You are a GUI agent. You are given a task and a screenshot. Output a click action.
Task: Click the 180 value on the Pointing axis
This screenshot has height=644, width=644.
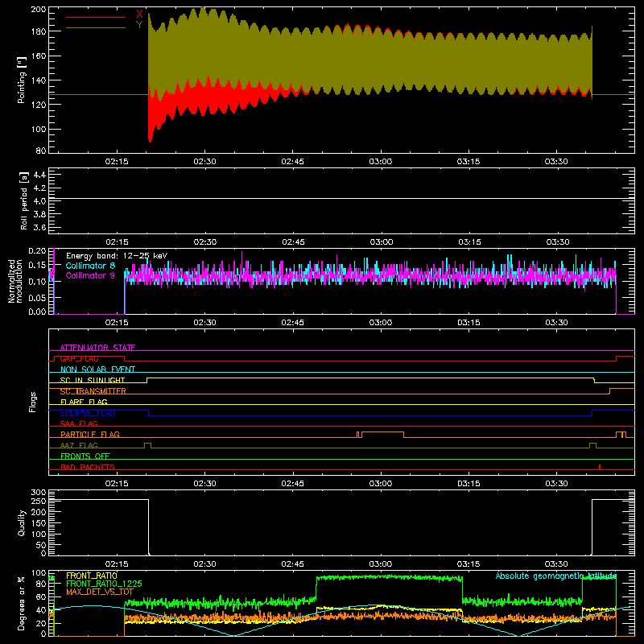tap(39, 31)
